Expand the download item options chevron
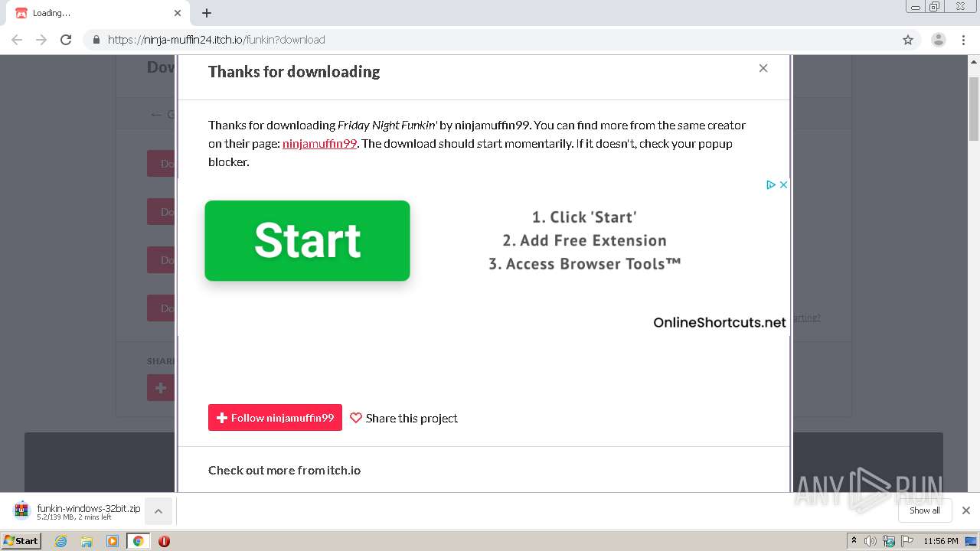The image size is (980, 551). click(x=158, y=511)
